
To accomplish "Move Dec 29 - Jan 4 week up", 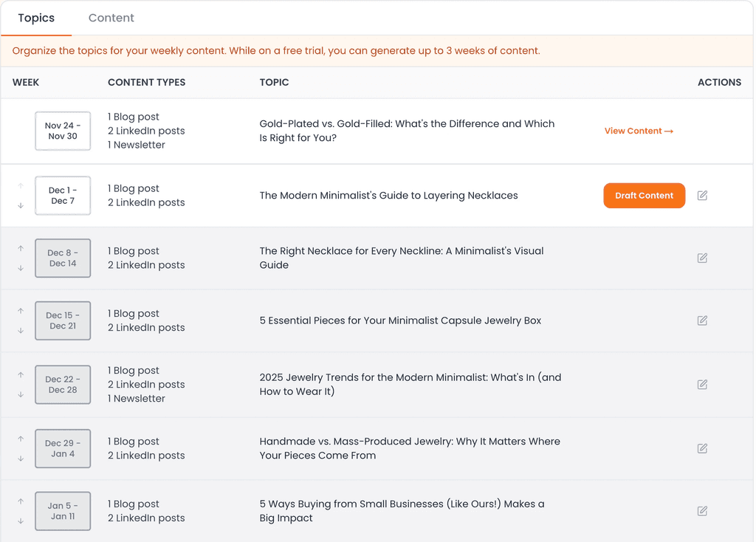I will click(21, 439).
